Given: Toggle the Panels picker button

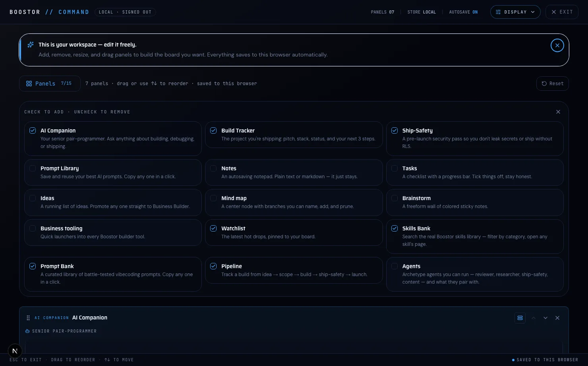Looking at the screenshot, I should pos(50,84).
